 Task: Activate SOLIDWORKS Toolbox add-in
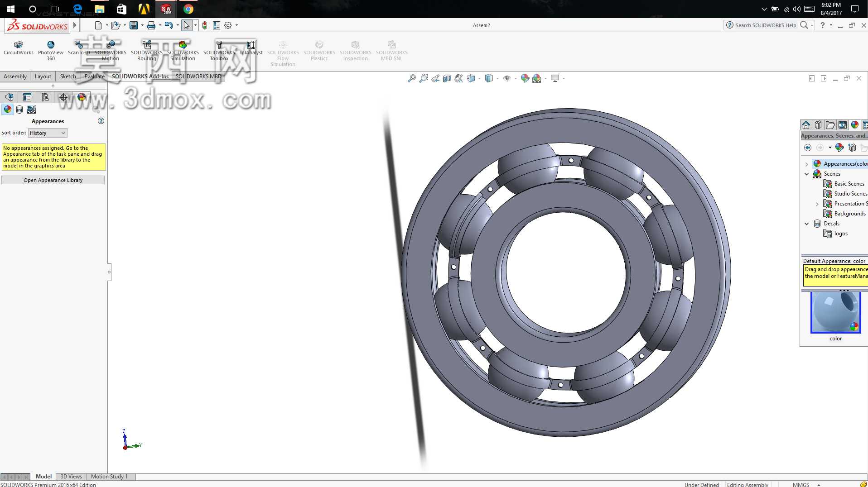tap(219, 51)
